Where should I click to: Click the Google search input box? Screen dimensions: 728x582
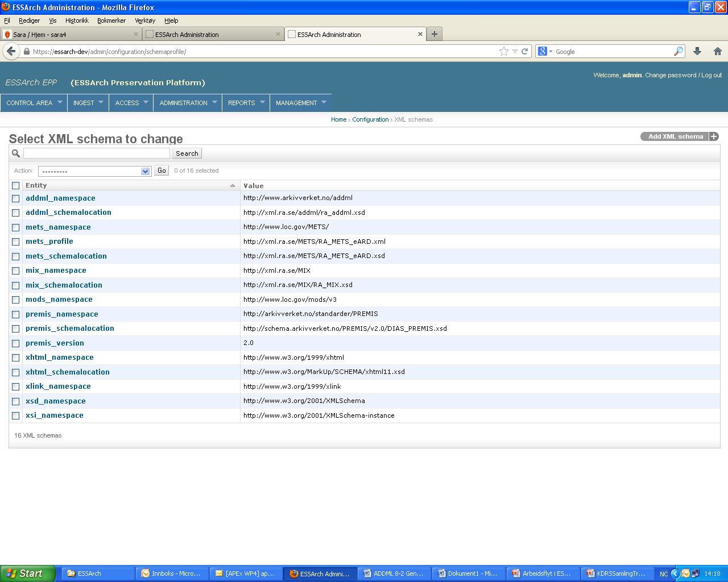pos(614,51)
